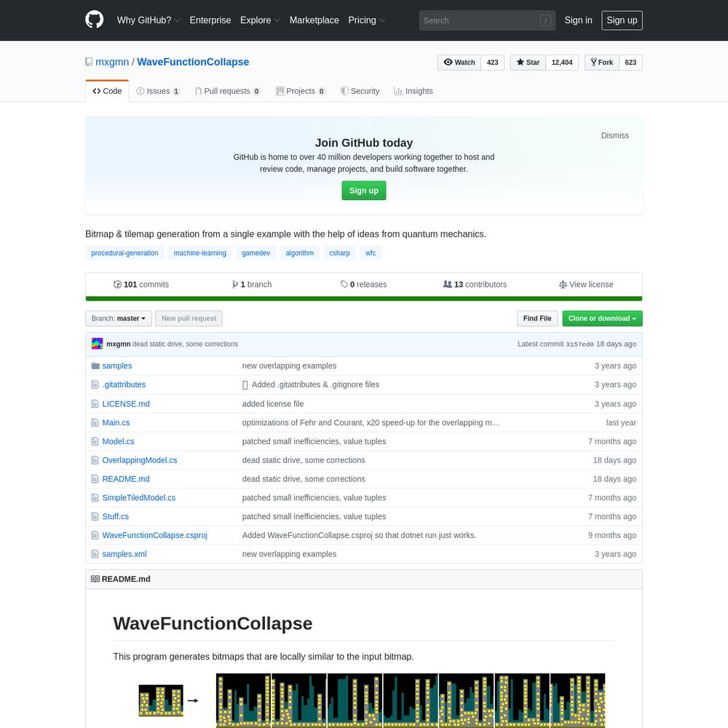Screen dimensions: 728x728
Task: Fork the repository with the Fork button
Action: 602,62
